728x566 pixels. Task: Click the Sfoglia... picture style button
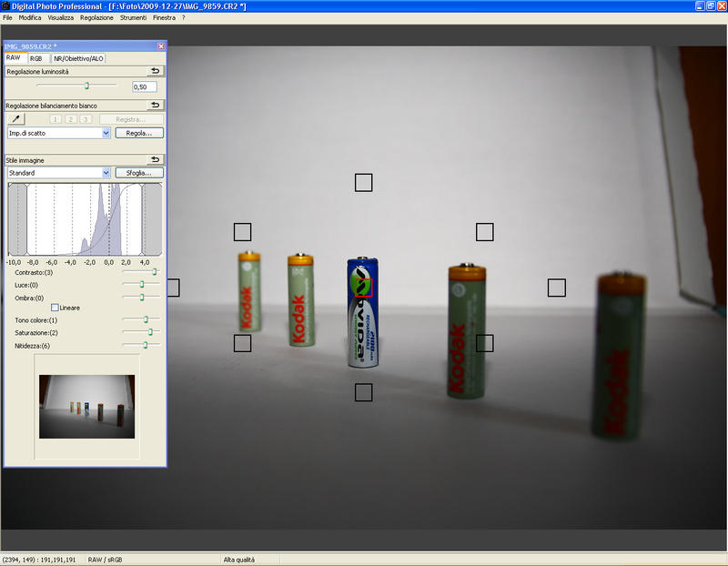coord(139,173)
